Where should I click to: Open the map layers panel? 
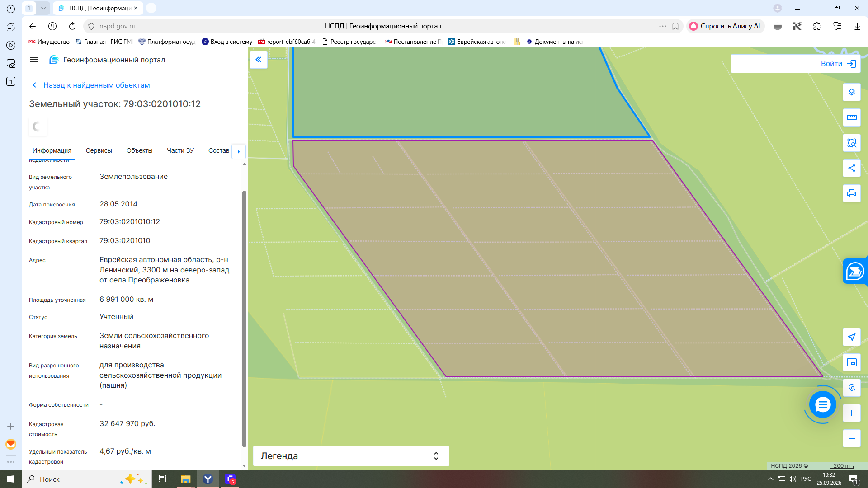coord(851,92)
